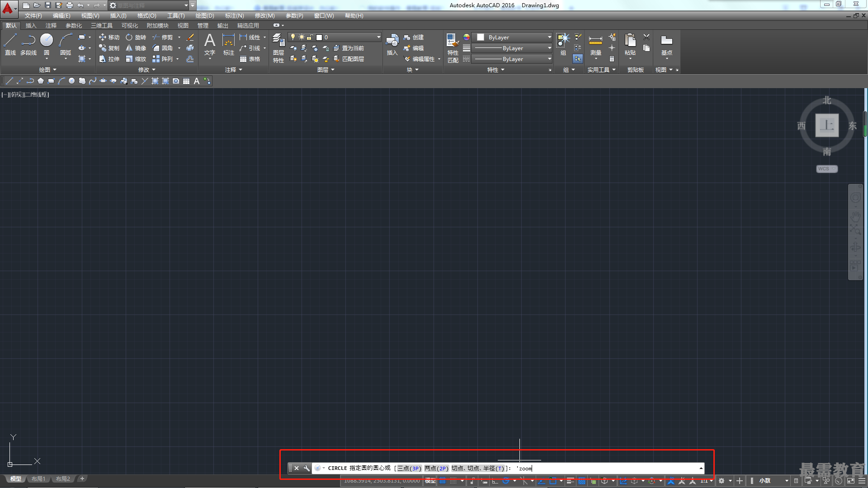Toggle grid display in status bar
Screen dimensions: 868x488
click(x=443, y=481)
